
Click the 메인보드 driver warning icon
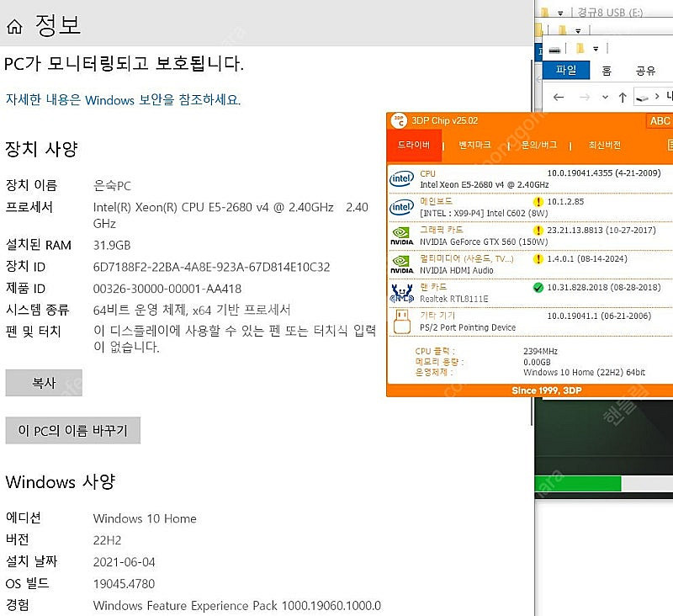coord(538,202)
